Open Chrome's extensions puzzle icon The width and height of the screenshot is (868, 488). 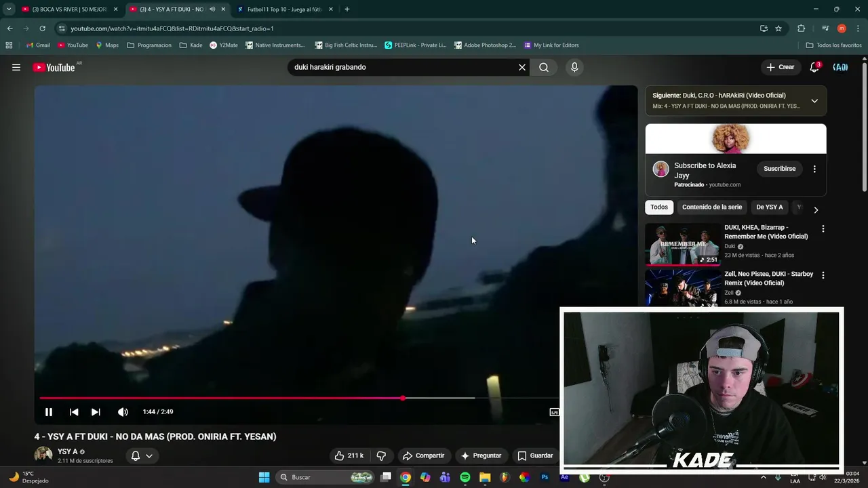[801, 28]
